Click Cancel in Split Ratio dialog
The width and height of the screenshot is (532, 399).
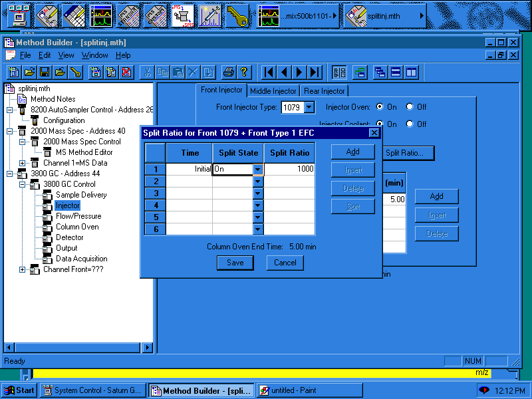click(x=285, y=263)
